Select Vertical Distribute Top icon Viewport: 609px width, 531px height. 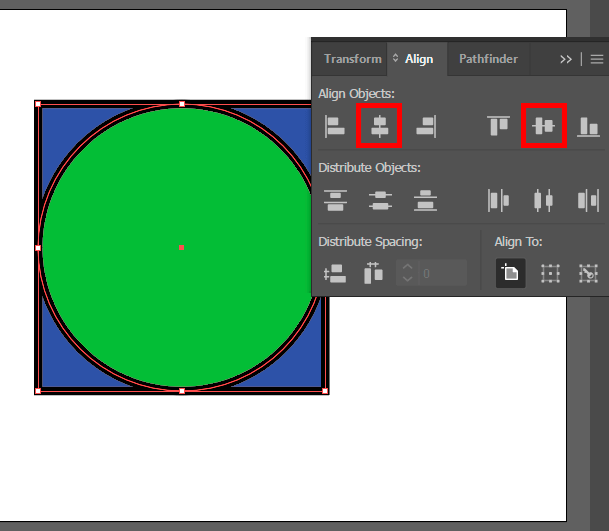(x=335, y=200)
